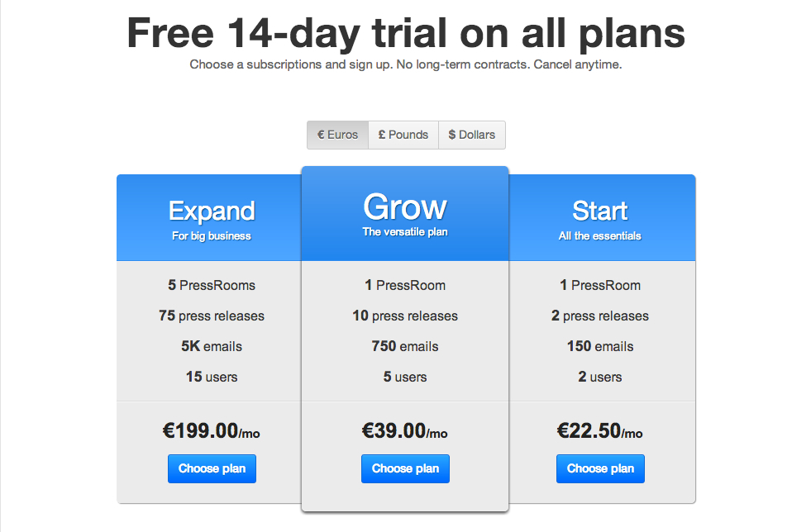Viewport: 811px width, 532px height.
Task: Click '750 emails' in Grow plan
Action: point(405,346)
